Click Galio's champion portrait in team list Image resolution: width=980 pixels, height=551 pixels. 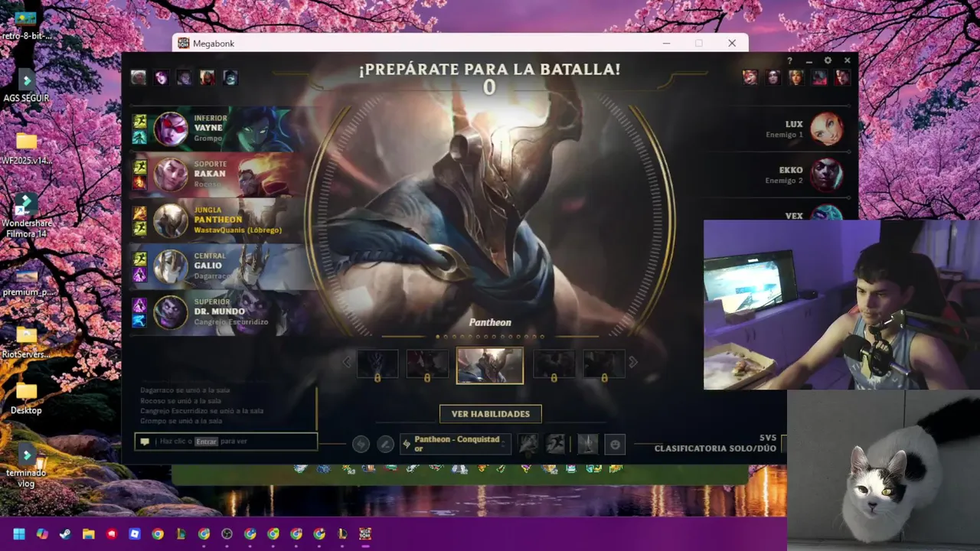coord(170,266)
